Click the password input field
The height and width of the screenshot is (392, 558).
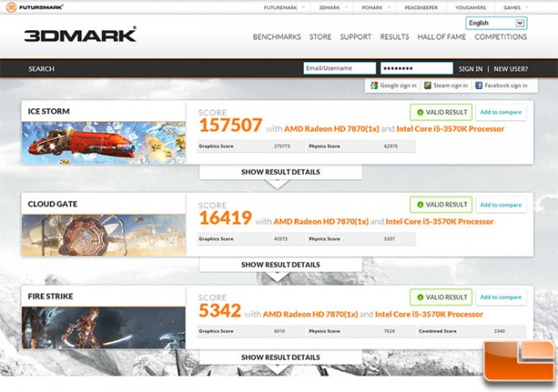click(x=417, y=68)
